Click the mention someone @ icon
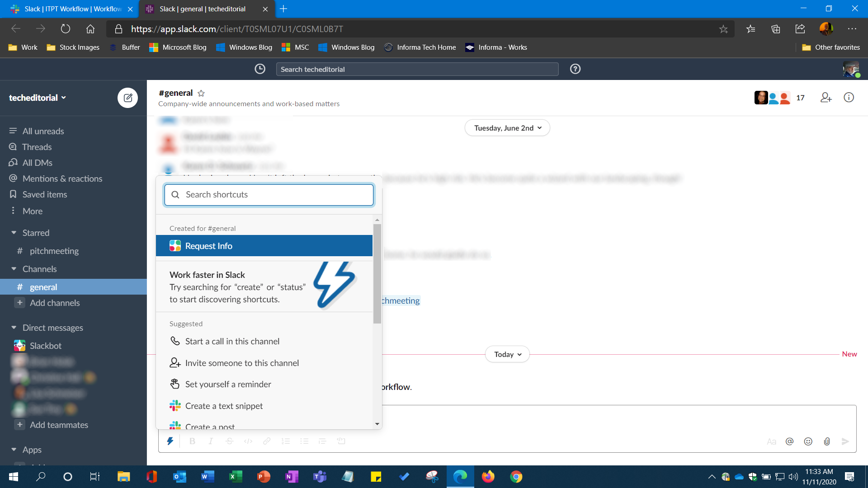 pos(789,441)
